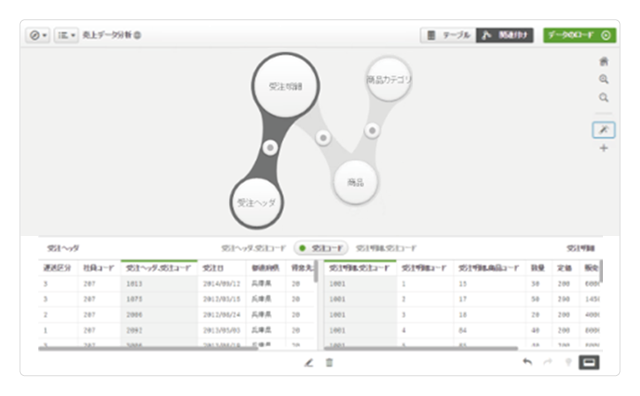Screen dimensions: 640x396
Task: Click the 数量 column header
Action: (538, 268)
